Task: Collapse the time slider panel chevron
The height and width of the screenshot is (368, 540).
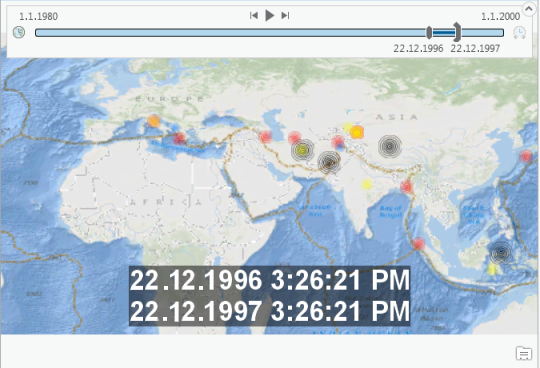Action: click(529, 9)
